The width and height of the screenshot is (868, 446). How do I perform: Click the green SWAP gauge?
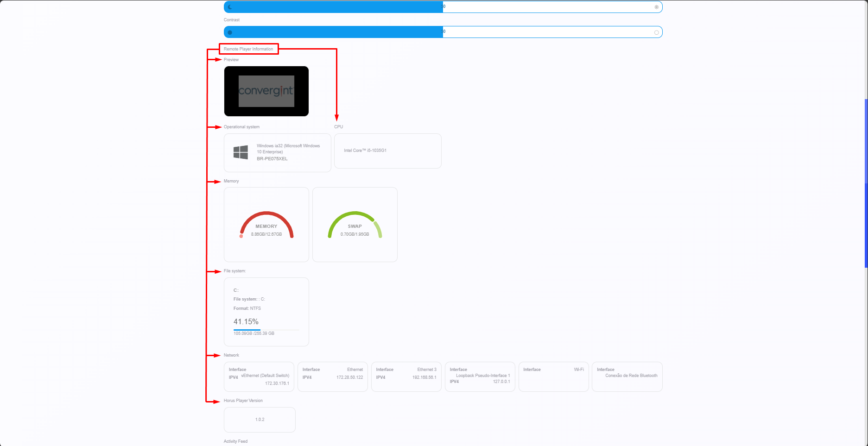click(x=355, y=225)
